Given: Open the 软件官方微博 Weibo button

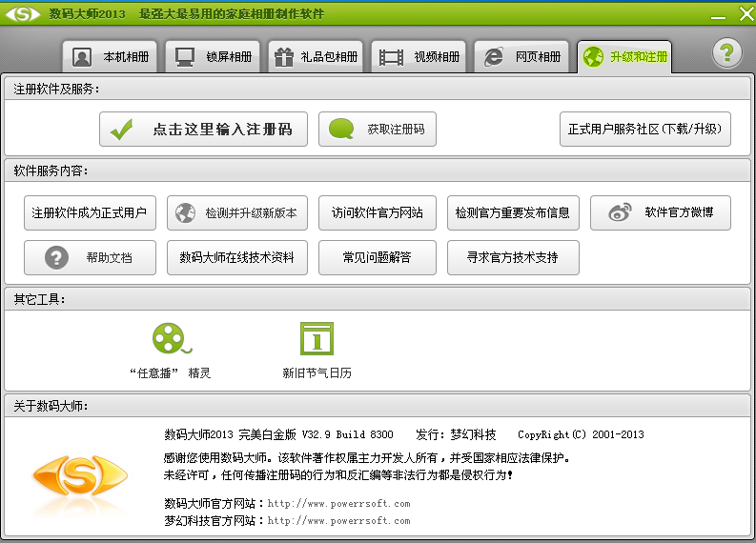Looking at the screenshot, I should tap(660, 212).
